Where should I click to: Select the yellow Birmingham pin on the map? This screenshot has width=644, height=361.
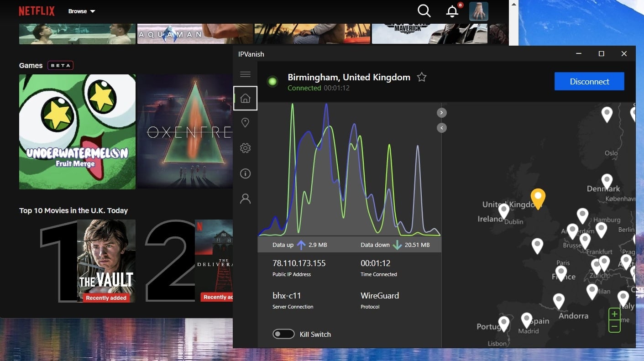point(538,197)
